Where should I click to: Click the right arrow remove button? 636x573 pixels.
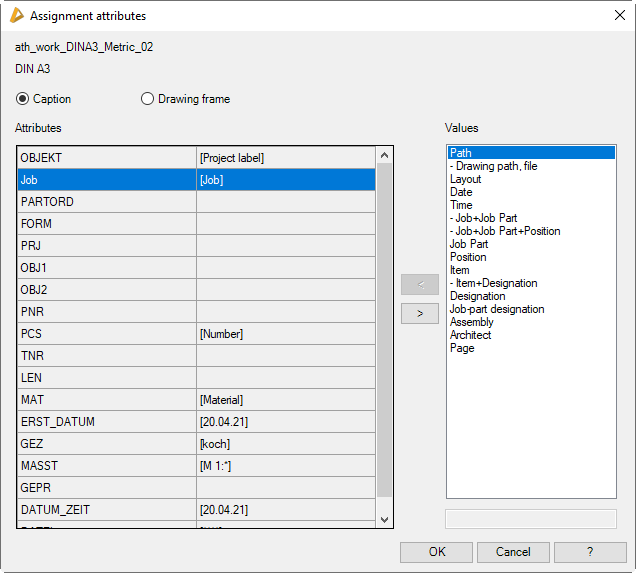click(419, 313)
